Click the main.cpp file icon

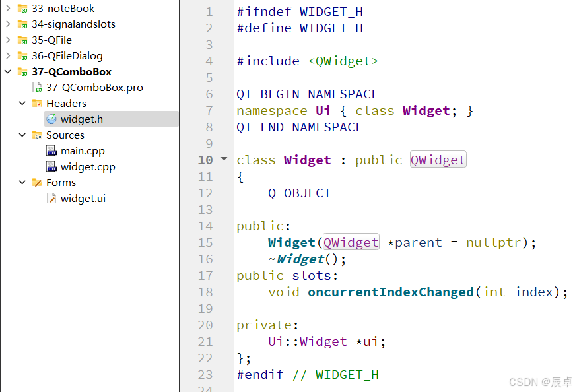click(x=51, y=150)
